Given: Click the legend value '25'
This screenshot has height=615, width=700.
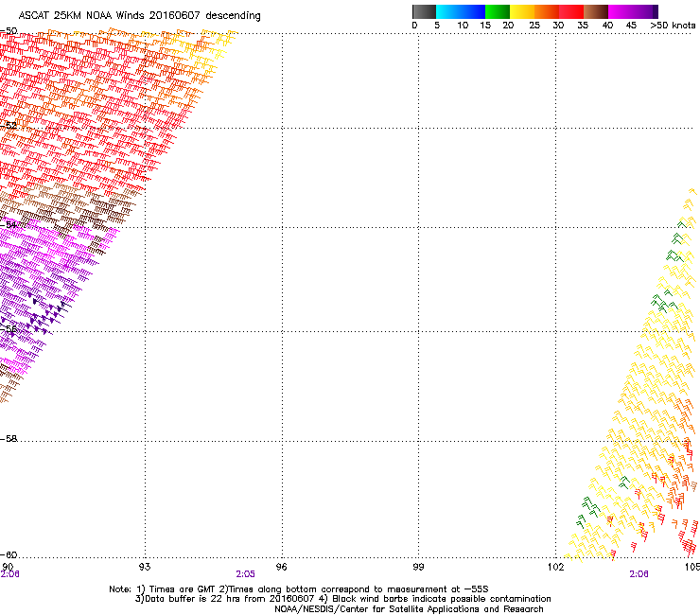Looking at the screenshot, I should [x=534, y=26].
